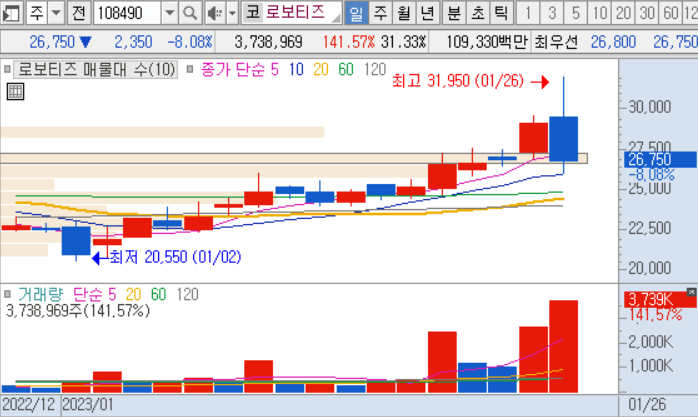Choose the 1 interval button
This screenshot has width=698, height=417.
[528, 13]
